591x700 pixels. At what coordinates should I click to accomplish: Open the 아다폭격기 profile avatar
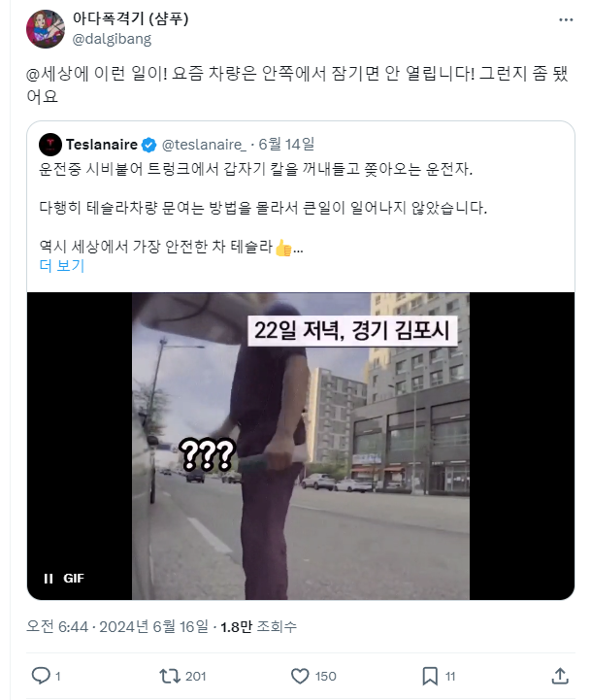pyautogui.click(x=46, y=29)
